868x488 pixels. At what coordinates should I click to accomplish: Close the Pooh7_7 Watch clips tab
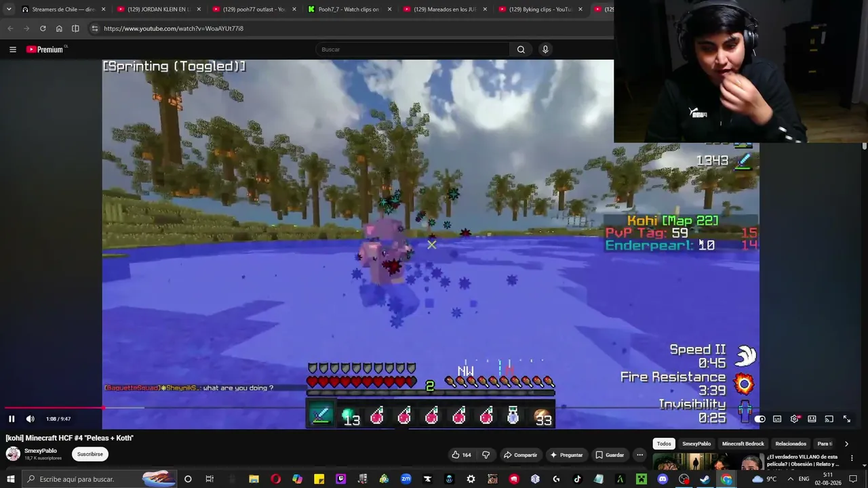[x=390, y=9]
